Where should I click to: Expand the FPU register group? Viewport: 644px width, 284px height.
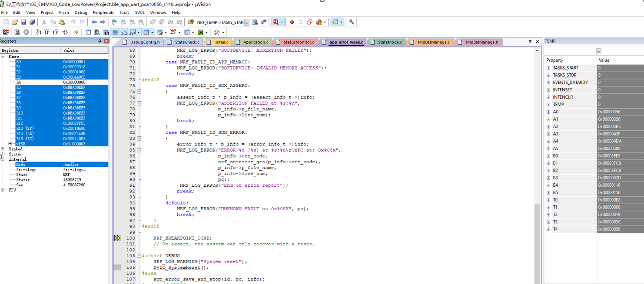[3, 190]
